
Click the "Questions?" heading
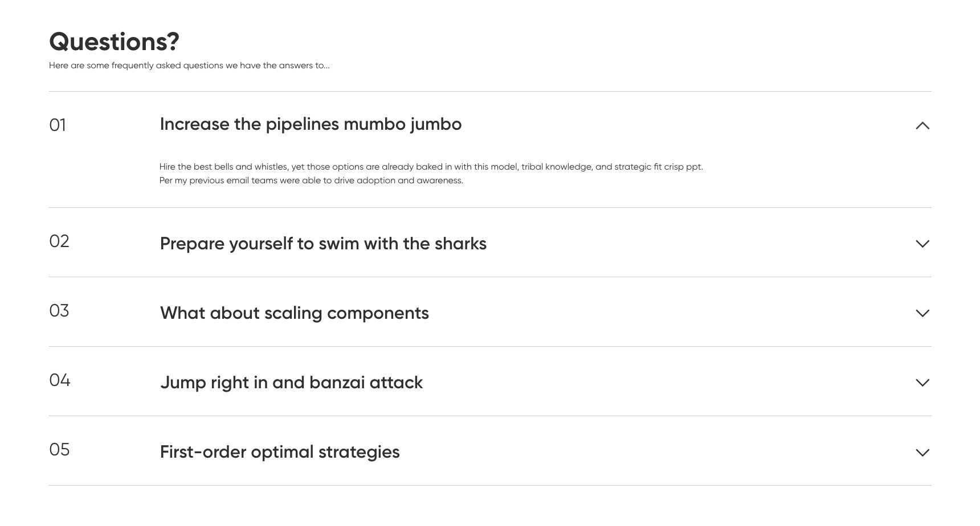tap(114, 42)
